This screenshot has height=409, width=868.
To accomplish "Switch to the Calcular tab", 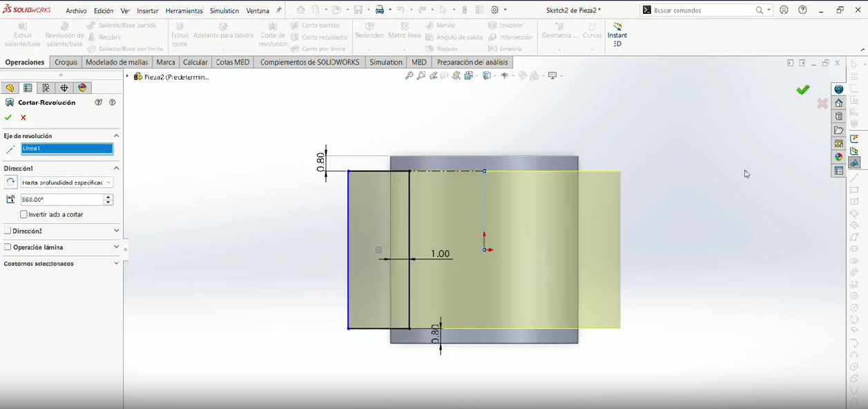I will [195, 62].
